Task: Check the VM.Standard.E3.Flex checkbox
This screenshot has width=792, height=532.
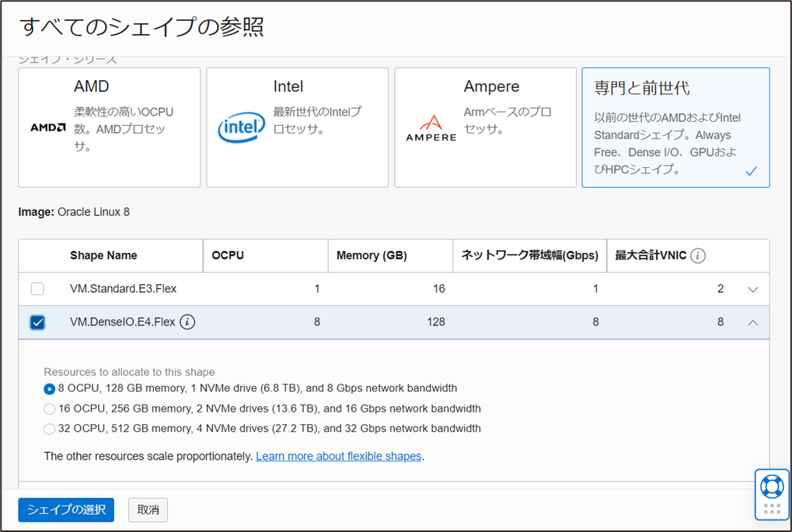Action: click(x=37, y=289)
